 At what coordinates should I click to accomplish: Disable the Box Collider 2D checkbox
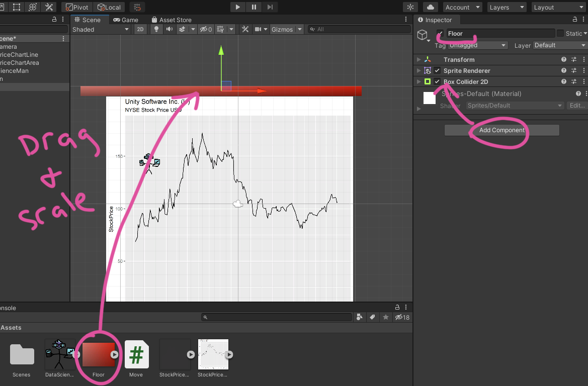(437, 81)
